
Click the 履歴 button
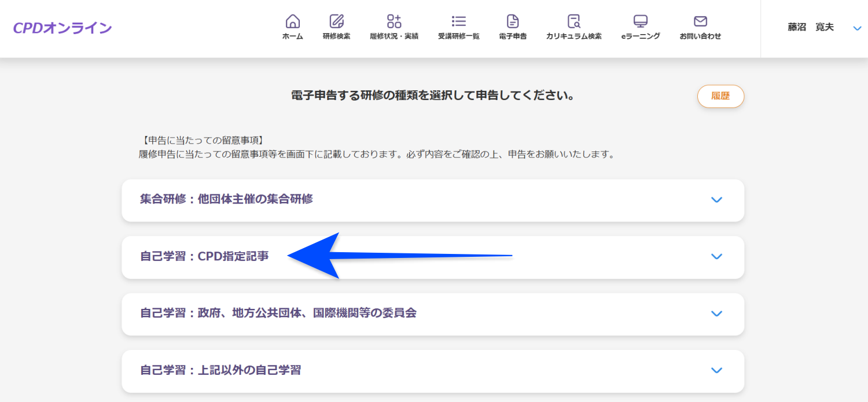720,96
